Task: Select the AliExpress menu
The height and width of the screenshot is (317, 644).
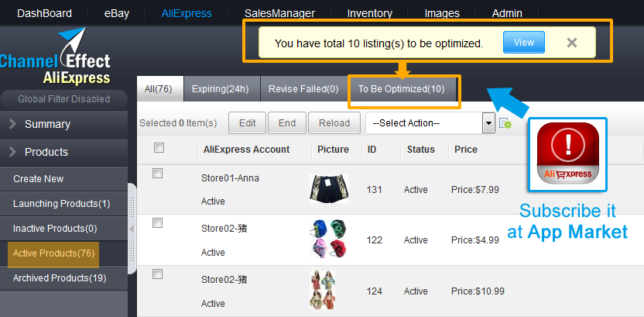Action: click(x=187, y=14)
